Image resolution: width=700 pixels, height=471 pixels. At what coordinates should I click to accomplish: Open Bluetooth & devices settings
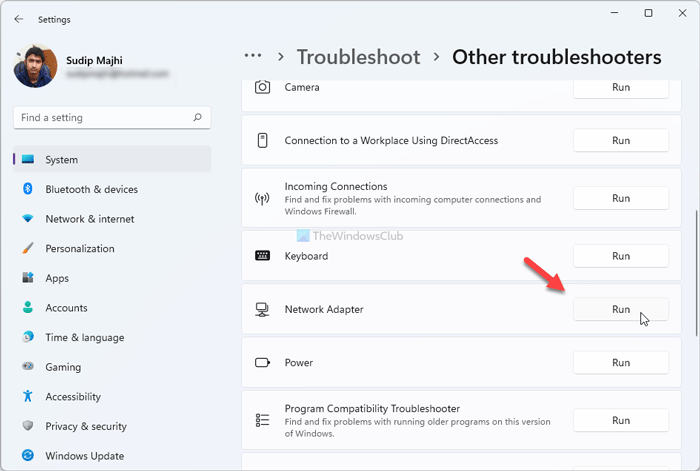[91, 189]
